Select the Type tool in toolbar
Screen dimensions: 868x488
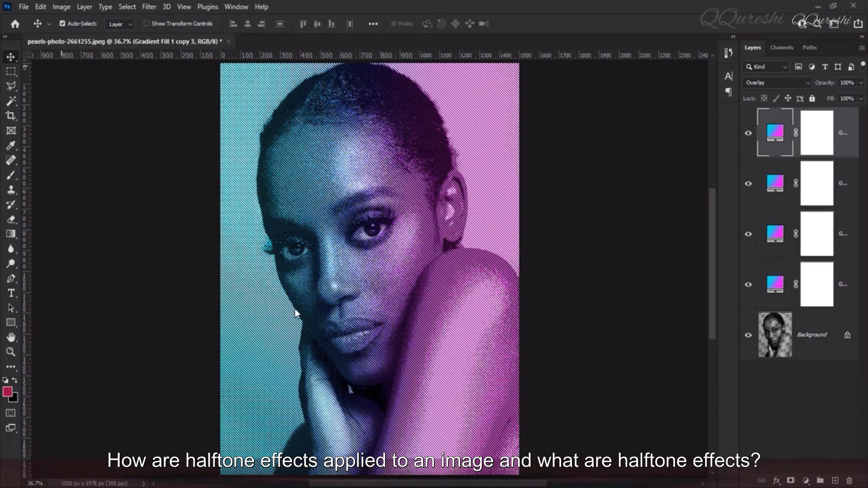(x=11, y=293)
